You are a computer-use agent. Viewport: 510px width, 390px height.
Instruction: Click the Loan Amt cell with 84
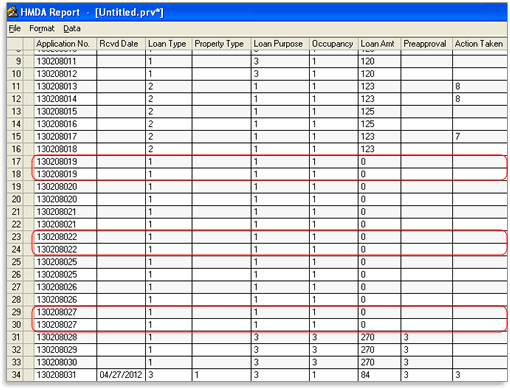(x=380, y=375)
